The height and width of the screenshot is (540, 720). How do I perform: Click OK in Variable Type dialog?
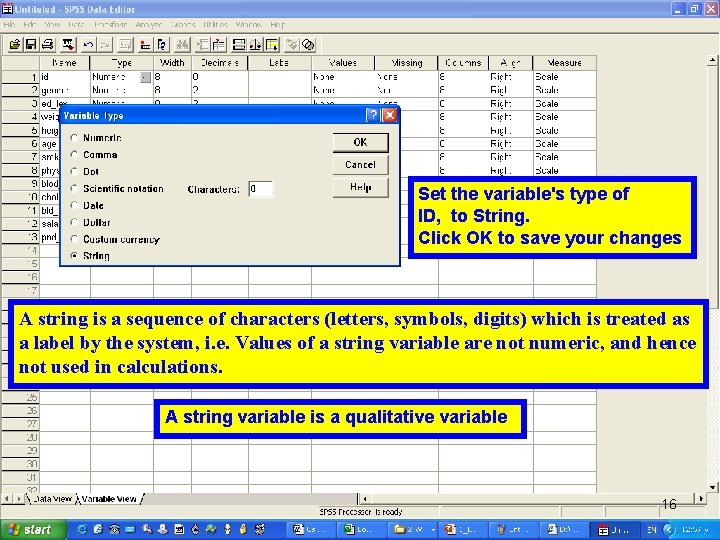(360, 142)
